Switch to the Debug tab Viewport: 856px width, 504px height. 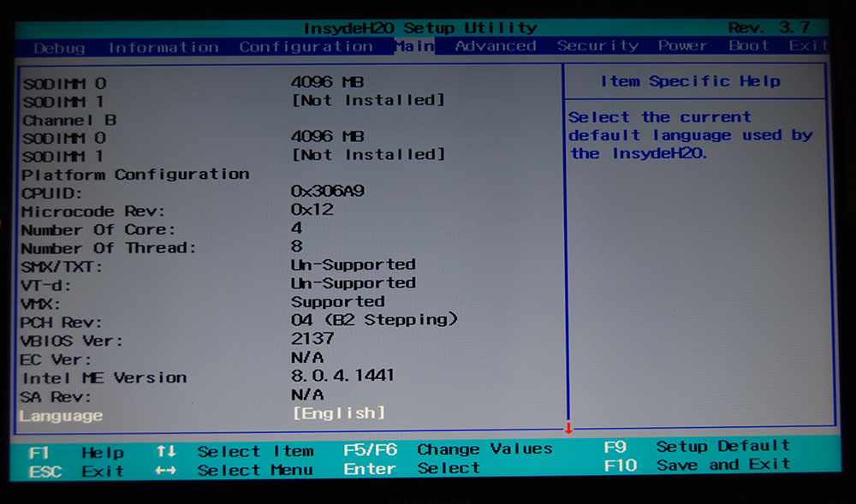tap(59, 48)
